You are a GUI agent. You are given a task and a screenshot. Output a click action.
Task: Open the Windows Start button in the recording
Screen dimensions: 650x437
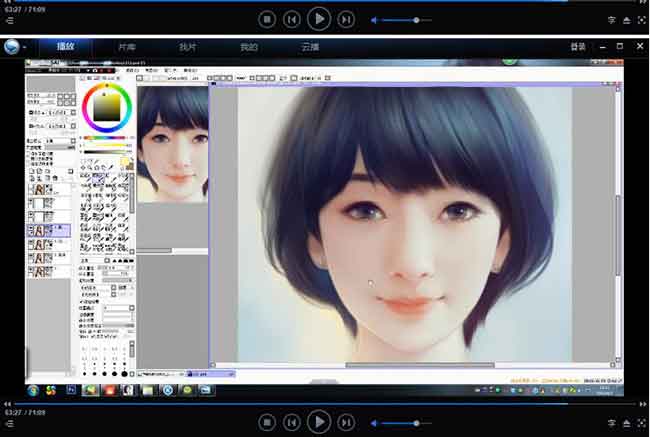33,390
